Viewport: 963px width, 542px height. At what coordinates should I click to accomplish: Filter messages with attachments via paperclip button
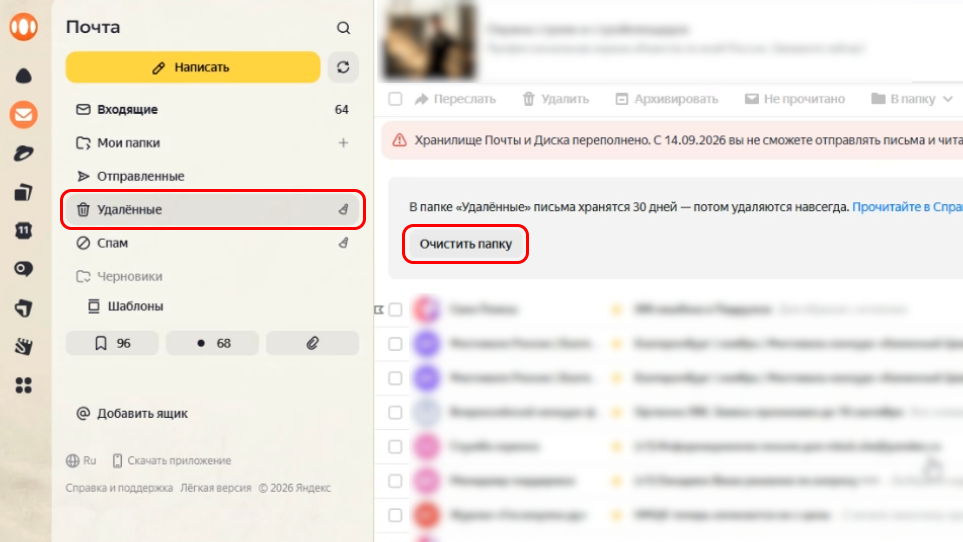(313, 343)
